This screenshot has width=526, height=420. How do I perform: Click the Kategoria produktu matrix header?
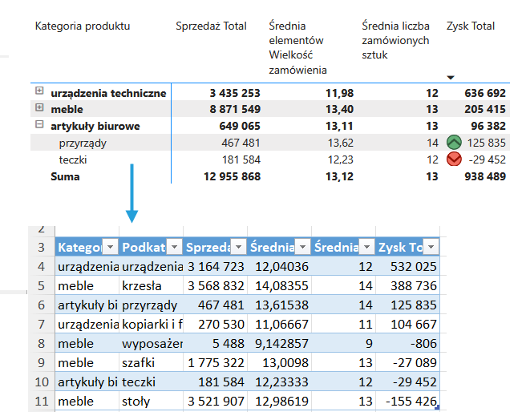[83, 26]
